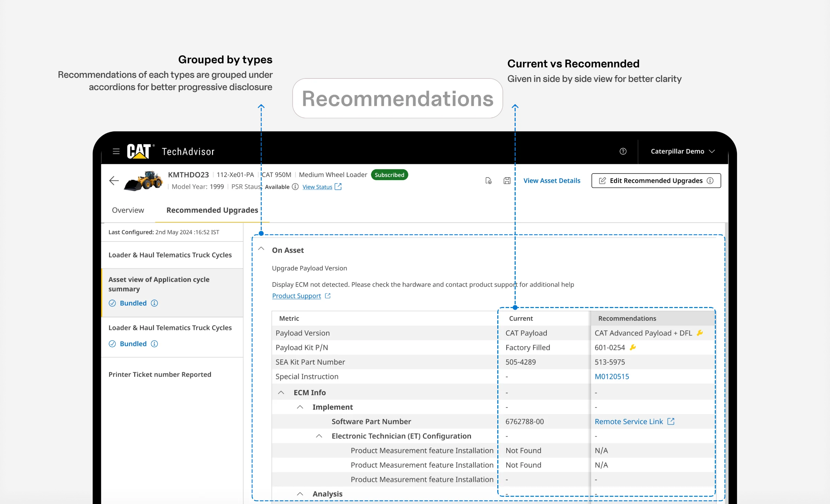Open the Caterpillar Demo account dropdown

click(x=683, y=151)
